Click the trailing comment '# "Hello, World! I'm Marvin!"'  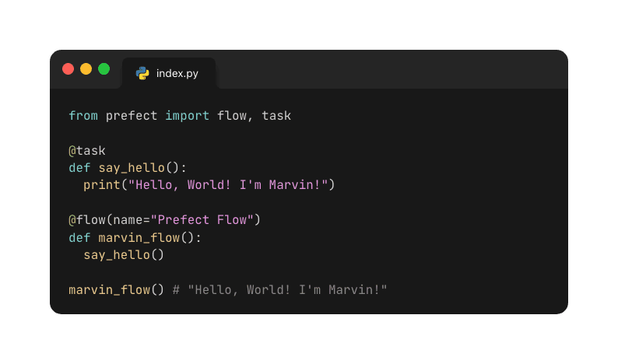(x=280, y=290)
